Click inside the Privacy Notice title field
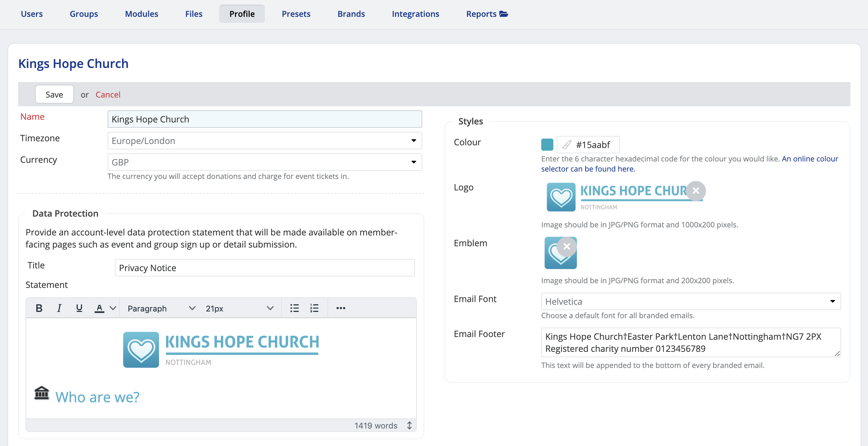The height and width of the screenshot is (446, 868). click(265, 268)
